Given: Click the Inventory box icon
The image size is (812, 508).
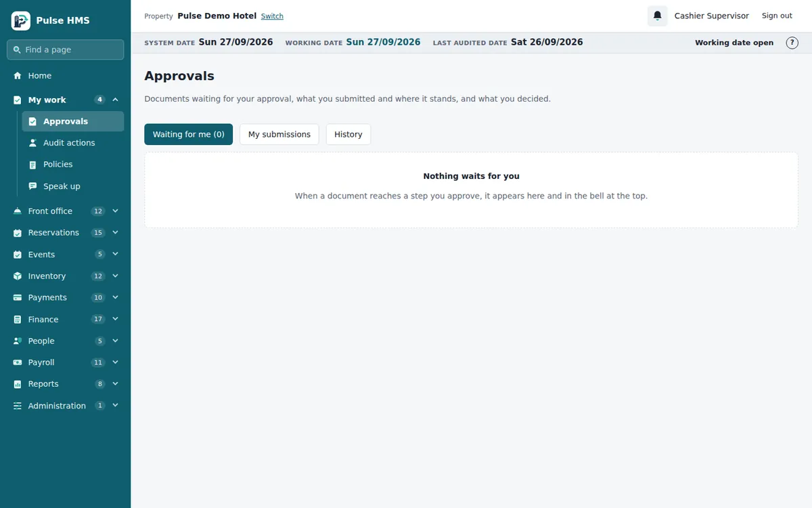Looking at the screenshot, I should tap(18, 276).
